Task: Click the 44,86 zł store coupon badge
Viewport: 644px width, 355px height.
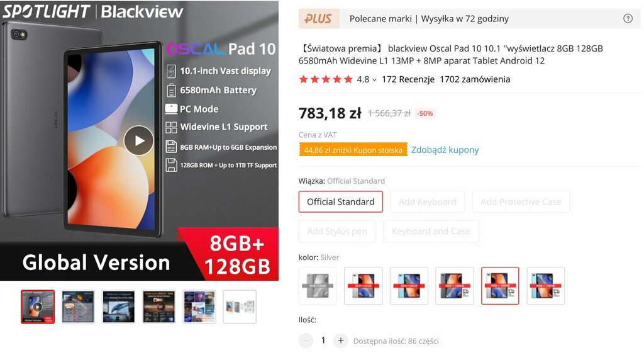Action: point(353,150)
